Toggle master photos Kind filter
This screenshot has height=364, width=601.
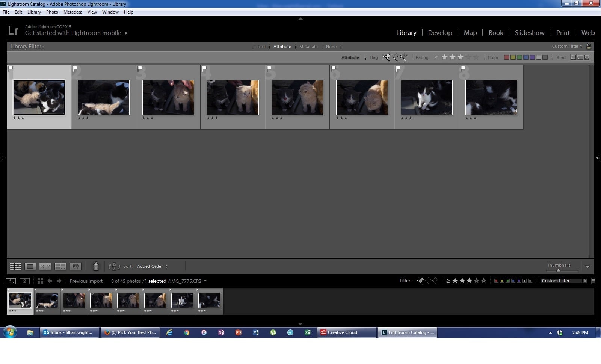[x=573, y=57]
